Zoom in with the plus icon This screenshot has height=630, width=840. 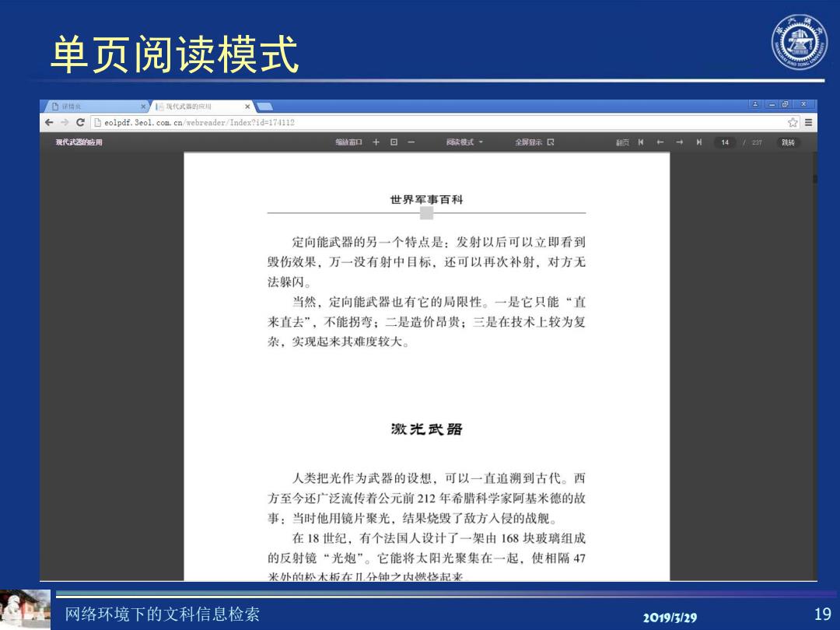[376, 142]
